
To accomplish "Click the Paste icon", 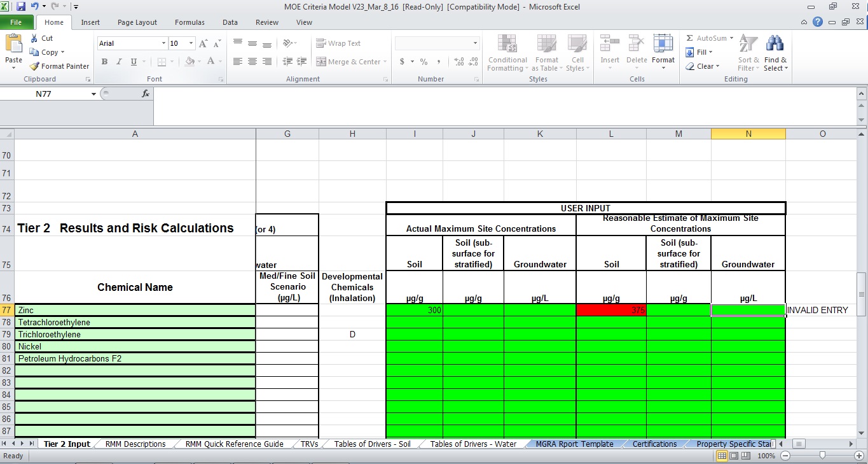I will click(x=13, y=45).
